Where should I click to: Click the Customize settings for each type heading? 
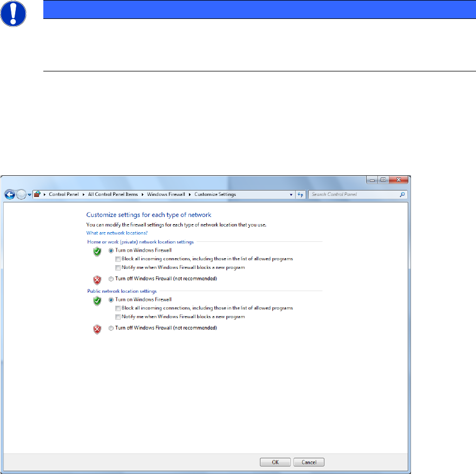[149, 215]
